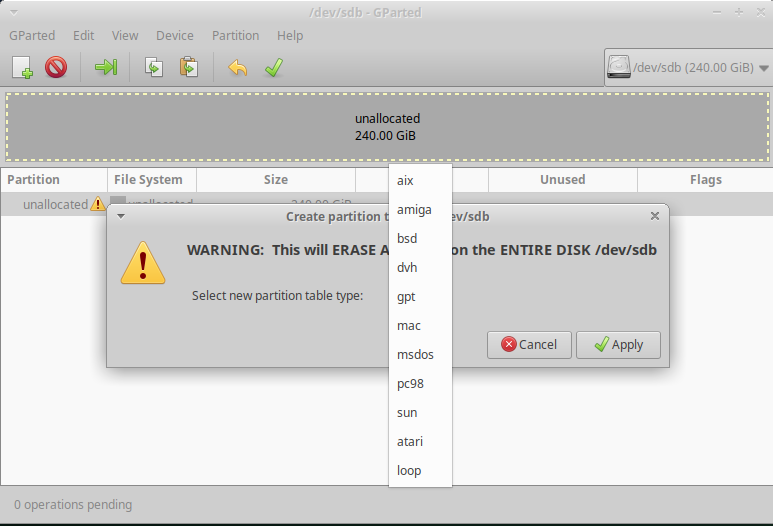Open the /dev/sdb device dropdown arrow

pyautogui.click(x=764, y=68)
